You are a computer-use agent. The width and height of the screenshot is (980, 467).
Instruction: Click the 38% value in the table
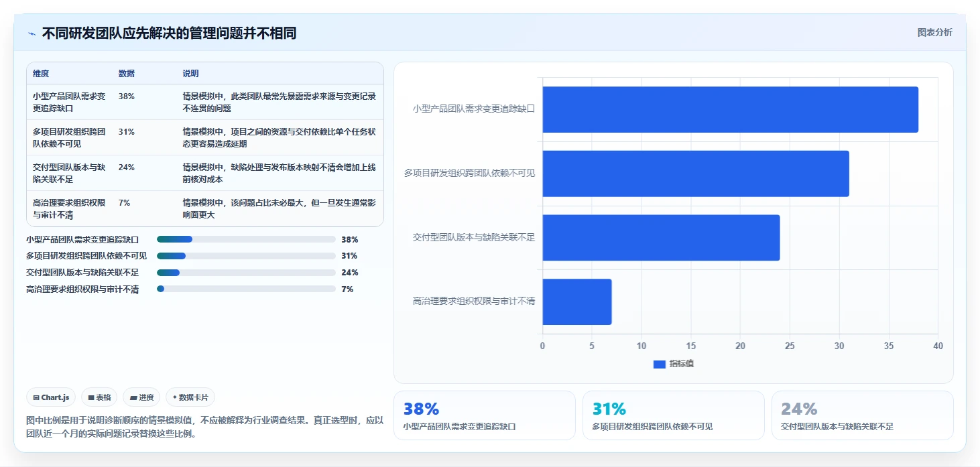tap(127, 96)
